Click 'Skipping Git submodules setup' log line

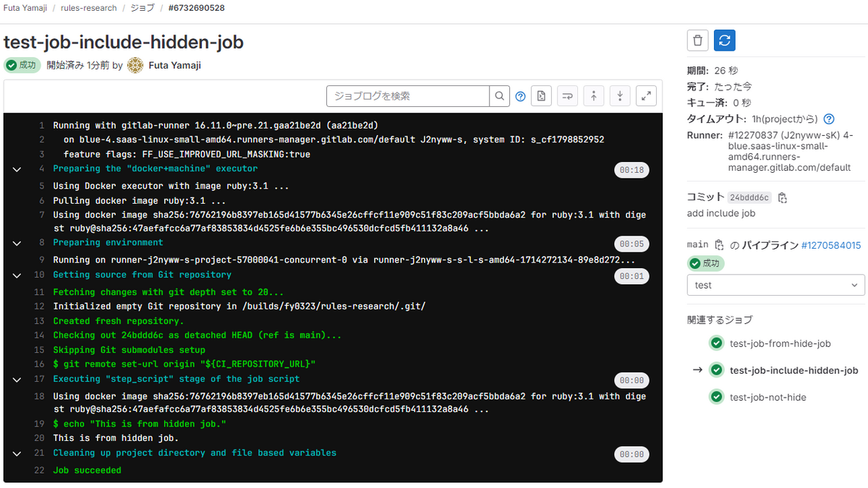(x=129, y=350)
